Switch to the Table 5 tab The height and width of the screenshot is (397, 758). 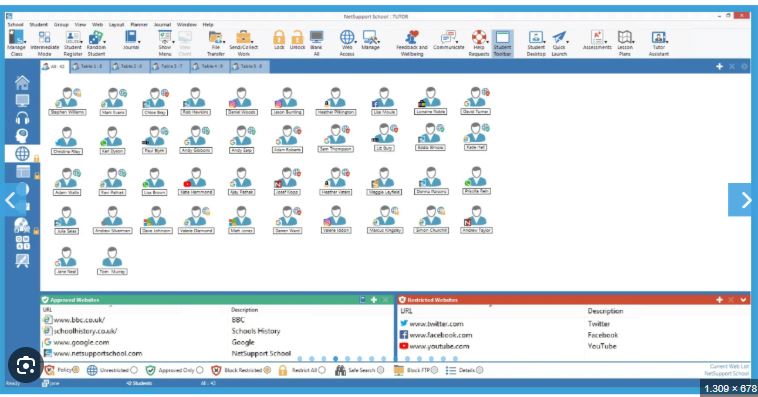click(250, 66)
